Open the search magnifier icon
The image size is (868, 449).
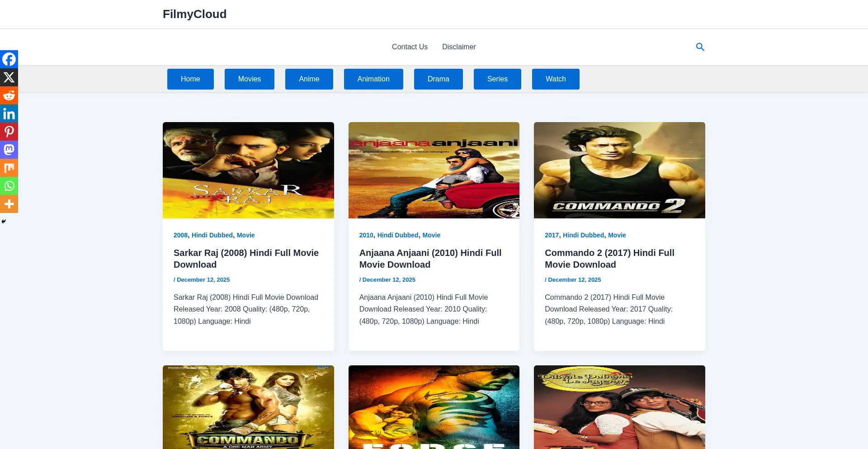pyautogui.click(x=700, y=47)
